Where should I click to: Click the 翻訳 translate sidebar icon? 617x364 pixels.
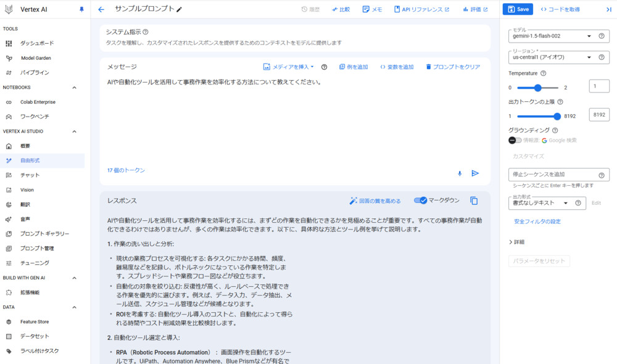click(x=9, y=205)
